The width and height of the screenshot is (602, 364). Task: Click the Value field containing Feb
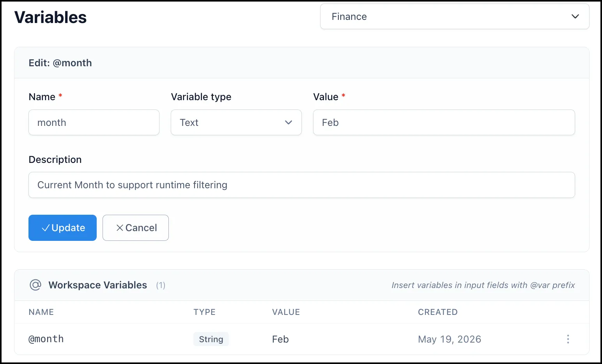(x=444, y=122)
